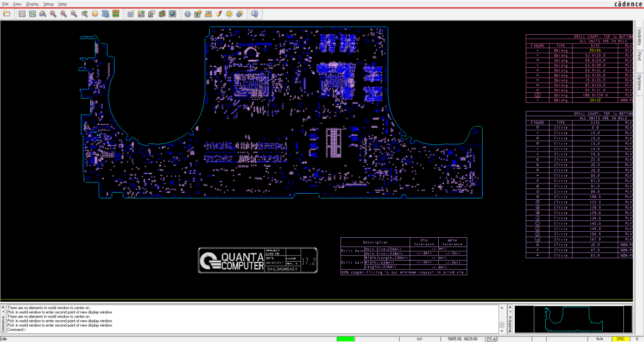644x342 pixels.
Task: Open the help question mark icon
Action: click(x=255, y=14)
